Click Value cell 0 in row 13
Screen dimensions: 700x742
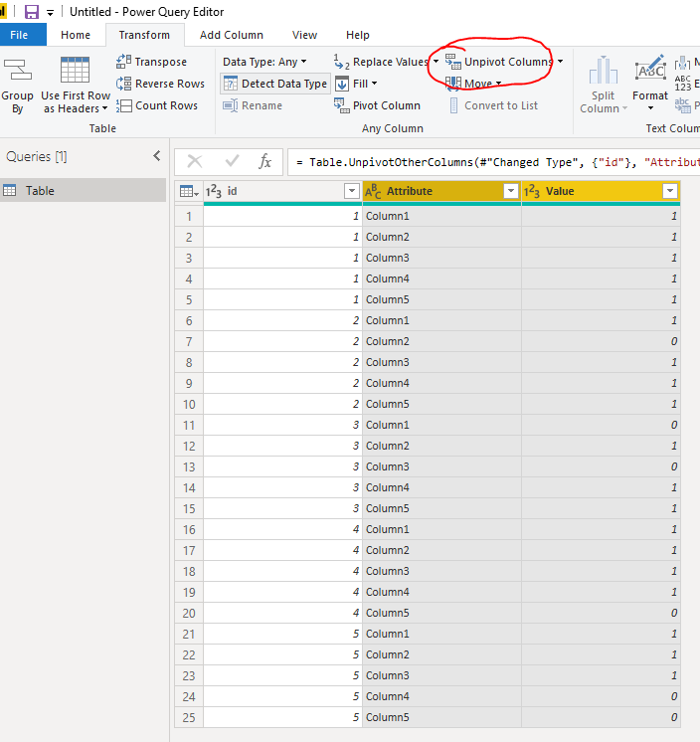coord(601,466)
